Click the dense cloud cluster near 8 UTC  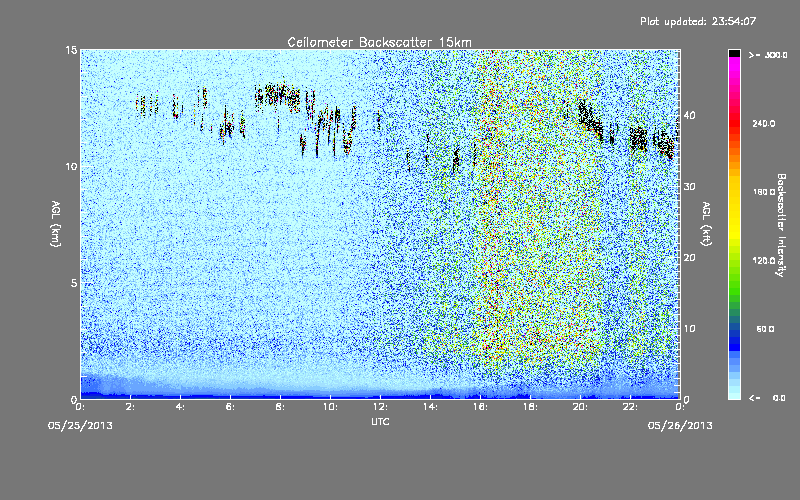pos(278,96)
